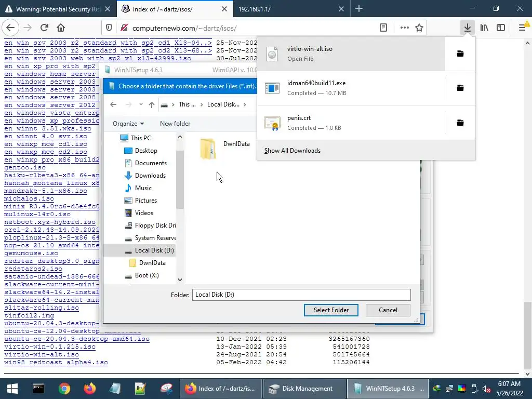The width and height of the screenshot is (532, 399).
Task: Open page actions three-dot menu
Action: tap(404, 28)
